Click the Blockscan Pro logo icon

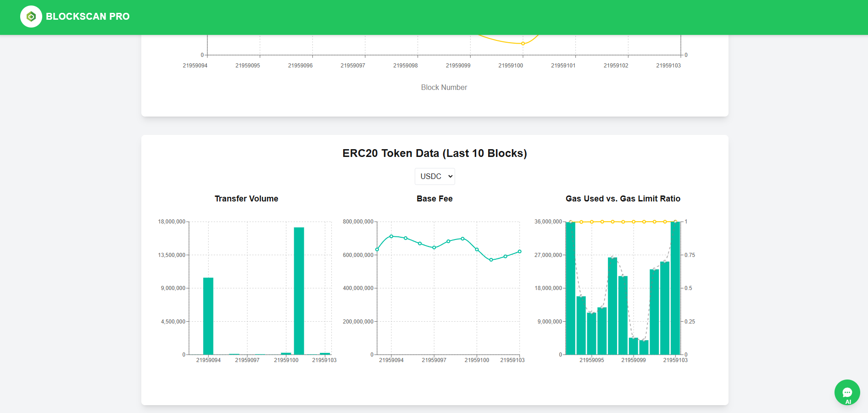coord(31,17)
